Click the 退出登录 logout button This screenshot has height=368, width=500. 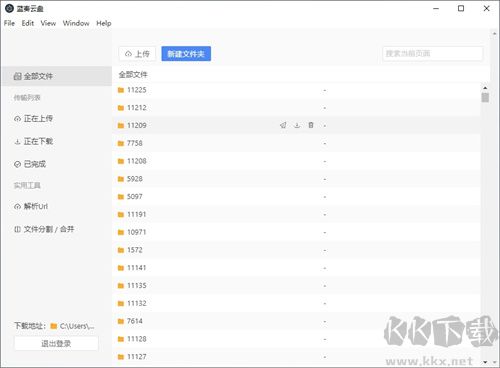pos(56,343)
